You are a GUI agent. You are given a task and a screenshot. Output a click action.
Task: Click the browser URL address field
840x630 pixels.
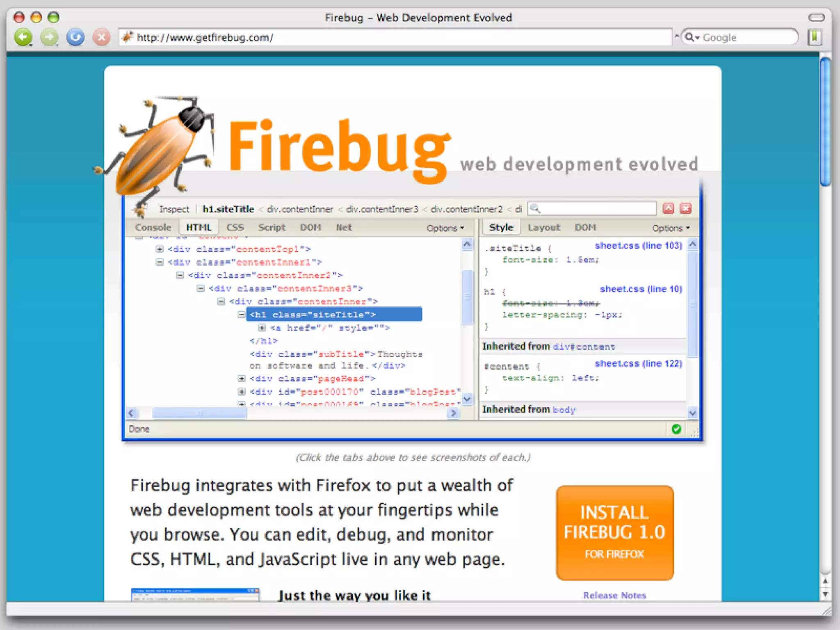[396, 37]
